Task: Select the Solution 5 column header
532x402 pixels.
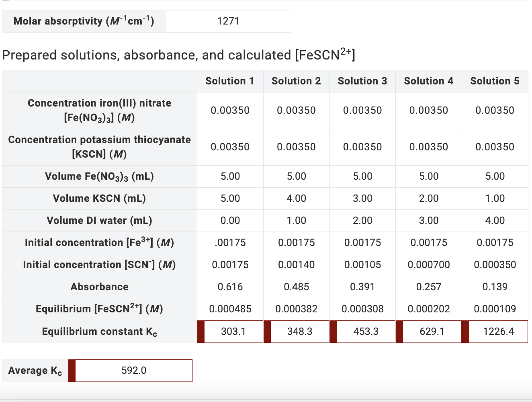Action: pyautogui.click(x=495, y=81)
